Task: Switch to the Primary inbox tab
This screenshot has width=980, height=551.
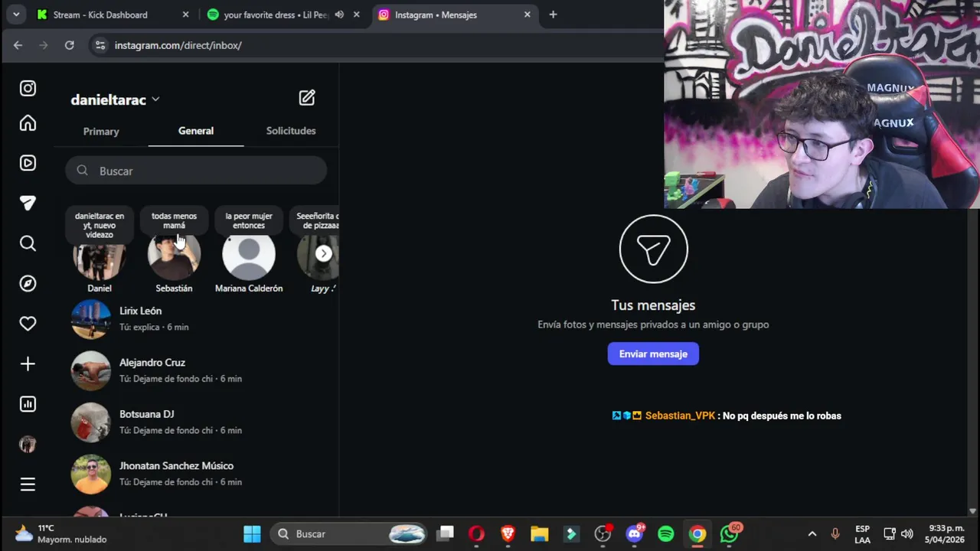Action: tap(101, 132)
